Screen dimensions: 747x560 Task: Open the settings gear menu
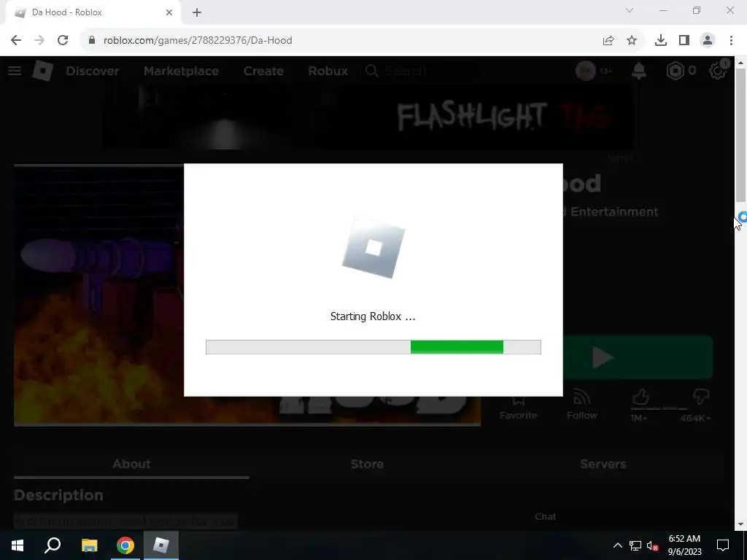(718, 71)
